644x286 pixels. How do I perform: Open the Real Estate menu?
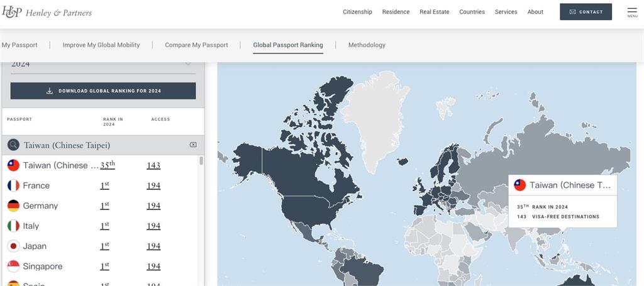pyautogui.click(x=435, y=12)
